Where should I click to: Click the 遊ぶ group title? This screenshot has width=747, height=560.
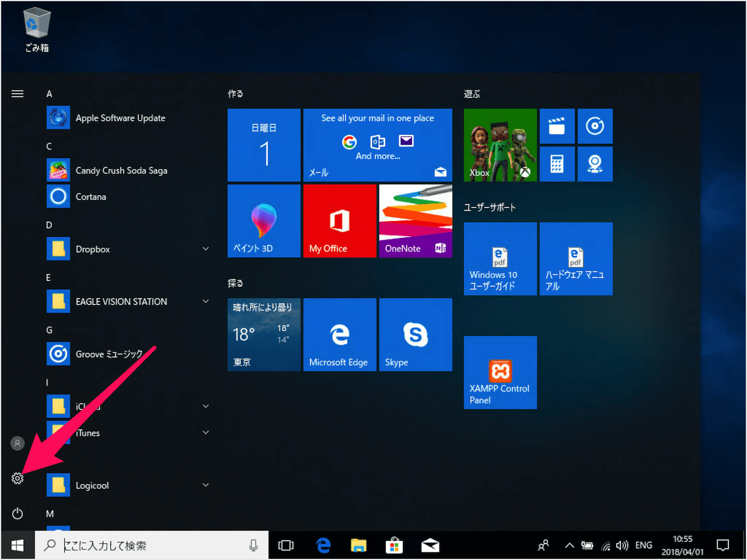point(472,93)
